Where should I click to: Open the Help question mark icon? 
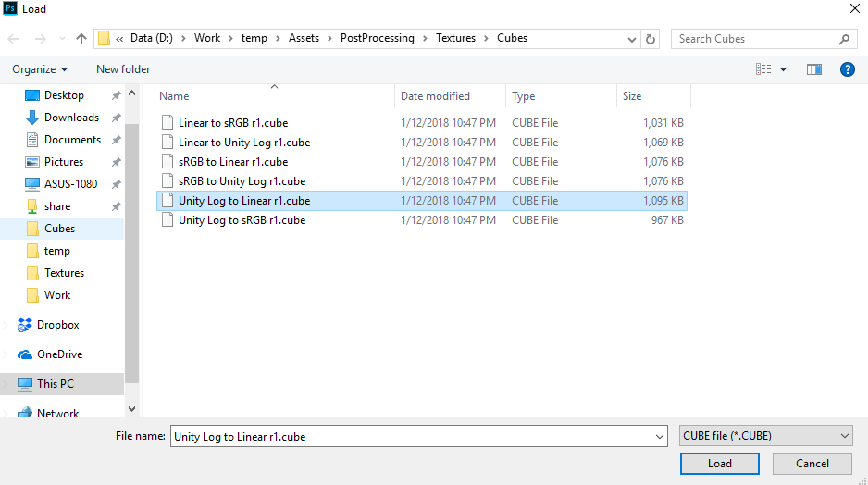846,69
